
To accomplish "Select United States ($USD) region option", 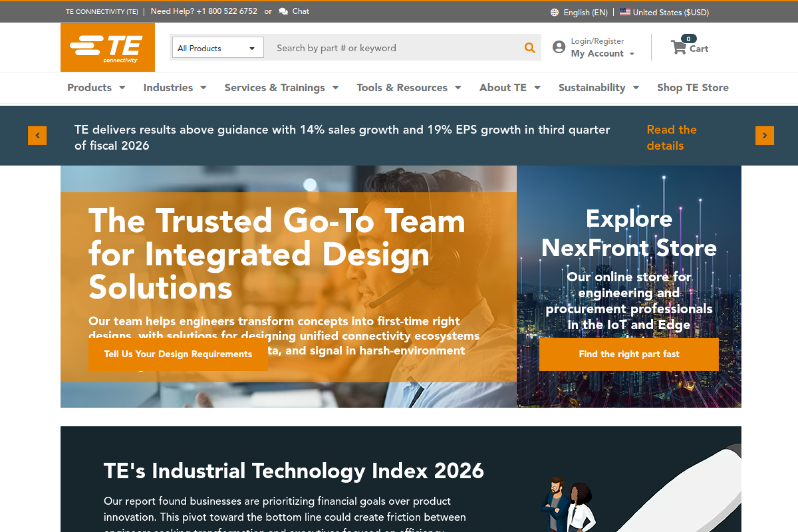I will tap(670, 12).
